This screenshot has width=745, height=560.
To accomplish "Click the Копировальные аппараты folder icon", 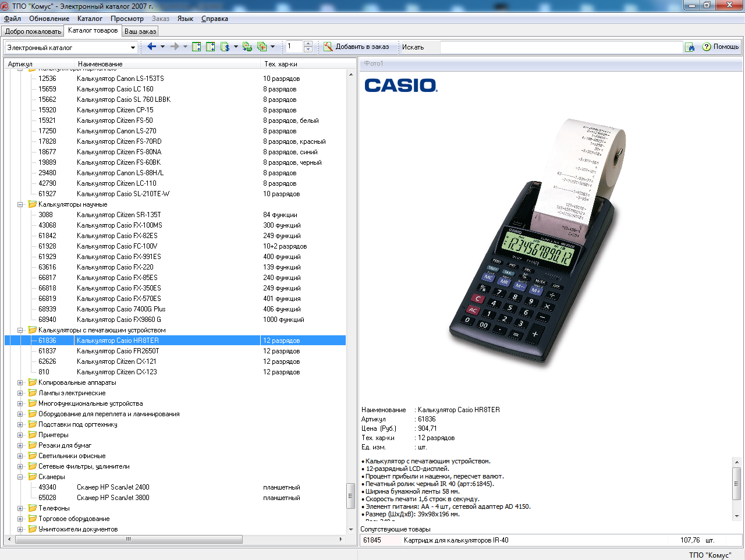I will coord(33,382).
